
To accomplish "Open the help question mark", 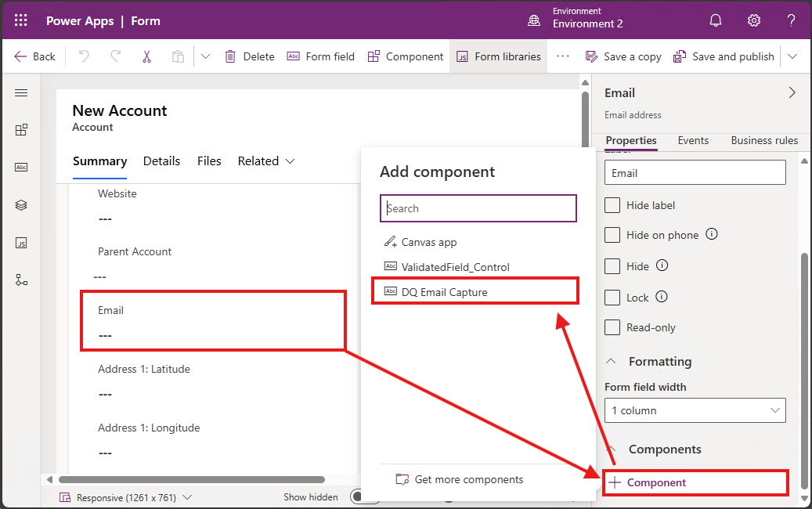I will [792, 20].
